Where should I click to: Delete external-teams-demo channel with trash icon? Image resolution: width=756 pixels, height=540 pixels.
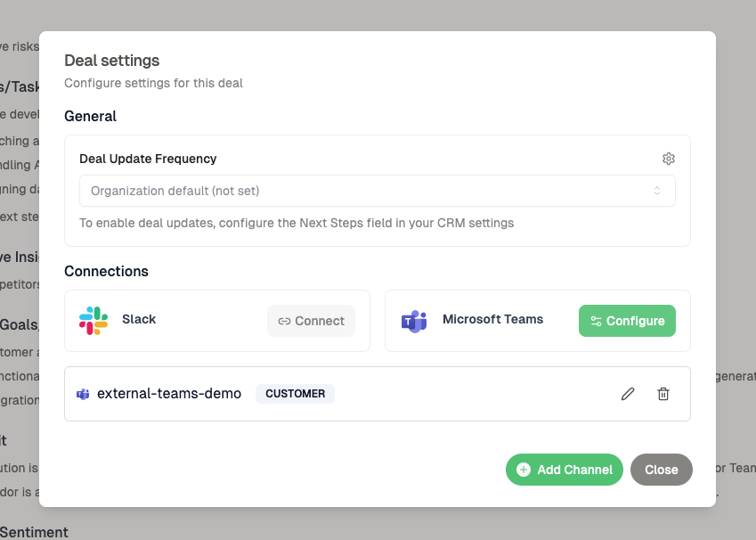point(663,394)
